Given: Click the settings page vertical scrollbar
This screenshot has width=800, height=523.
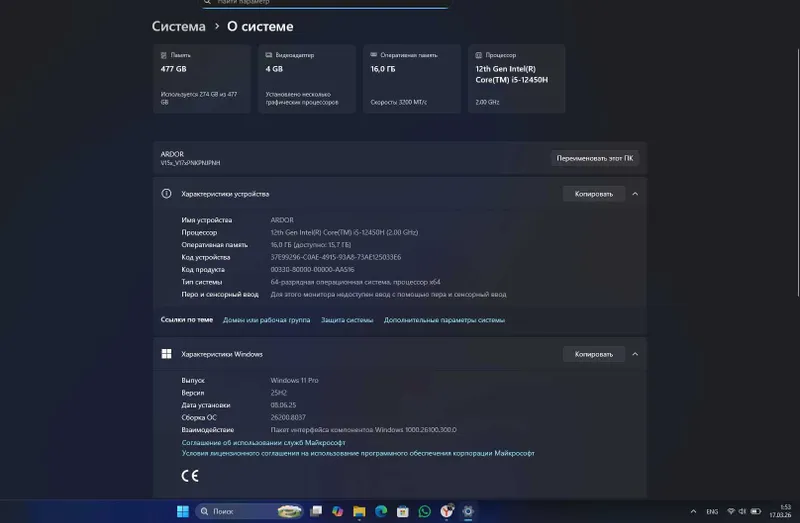Looking at the screenshot, I should (797, 172).
